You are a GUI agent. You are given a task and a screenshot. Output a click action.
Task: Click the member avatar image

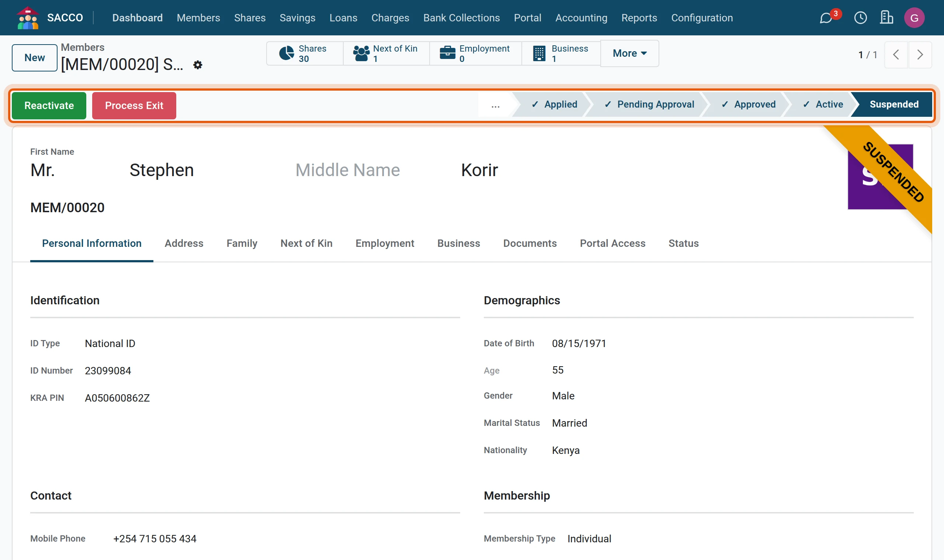[x=880, y=176]
